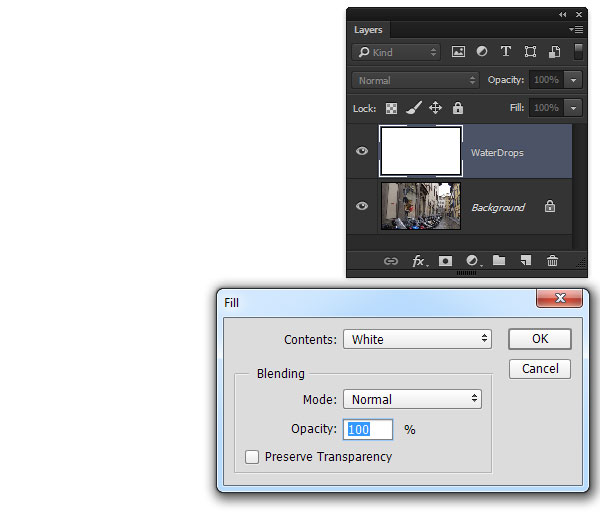This screenshot has height=516, width=600.
Task: Create a new layer icon
Action: pyautogui.click(x=525, y=261)
